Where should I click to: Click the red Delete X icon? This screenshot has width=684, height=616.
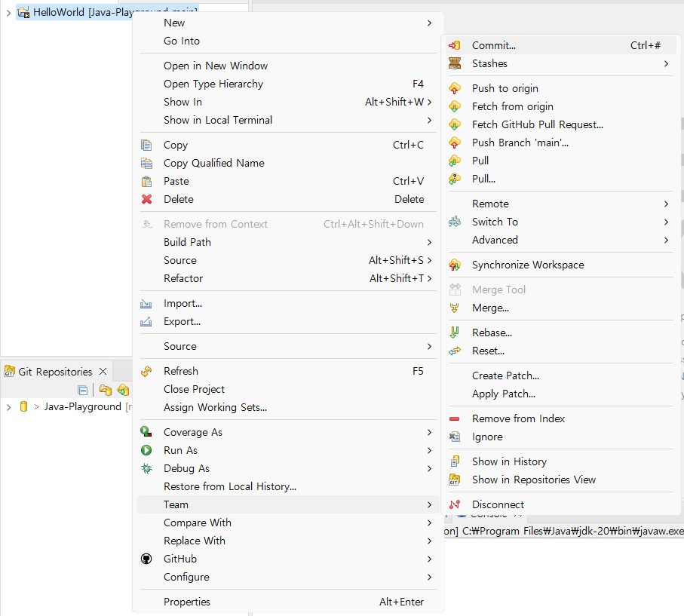click(146, 199)
